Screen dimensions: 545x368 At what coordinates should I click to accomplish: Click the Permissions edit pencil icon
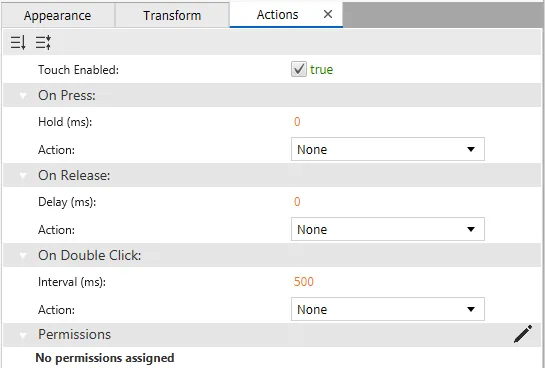coord(523,334)
